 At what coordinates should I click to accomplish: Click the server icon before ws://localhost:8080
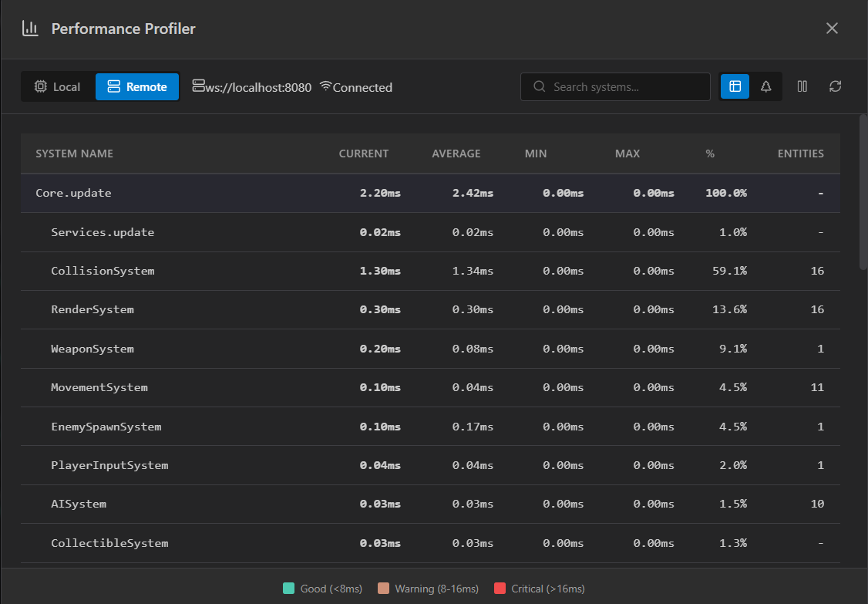197,86
